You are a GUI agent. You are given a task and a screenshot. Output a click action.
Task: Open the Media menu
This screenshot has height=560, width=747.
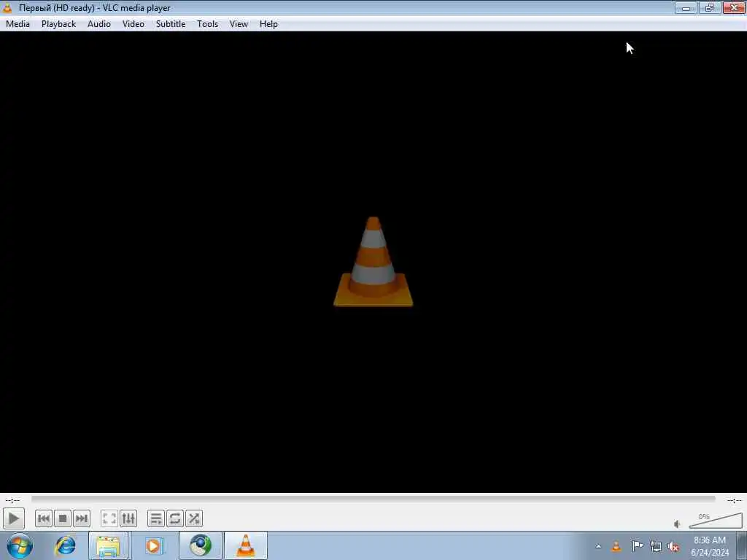pyautogui.click(x=18, y=24)
